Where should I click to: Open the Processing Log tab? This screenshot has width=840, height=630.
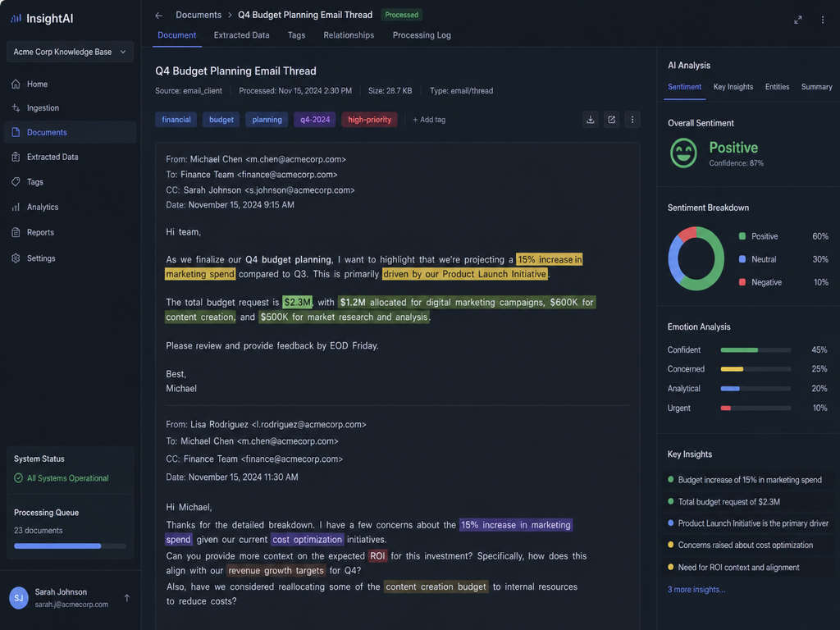click(x=422, y=35)
